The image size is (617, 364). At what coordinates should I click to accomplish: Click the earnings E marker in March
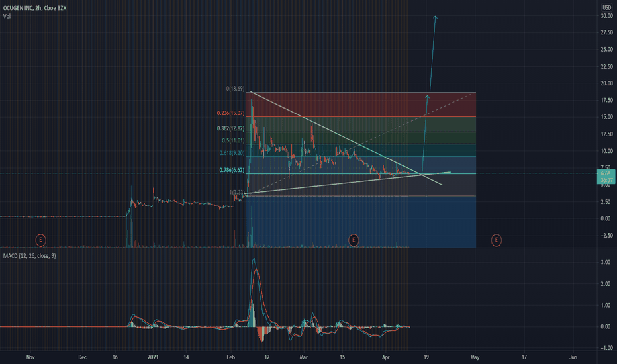click(354, 240)
